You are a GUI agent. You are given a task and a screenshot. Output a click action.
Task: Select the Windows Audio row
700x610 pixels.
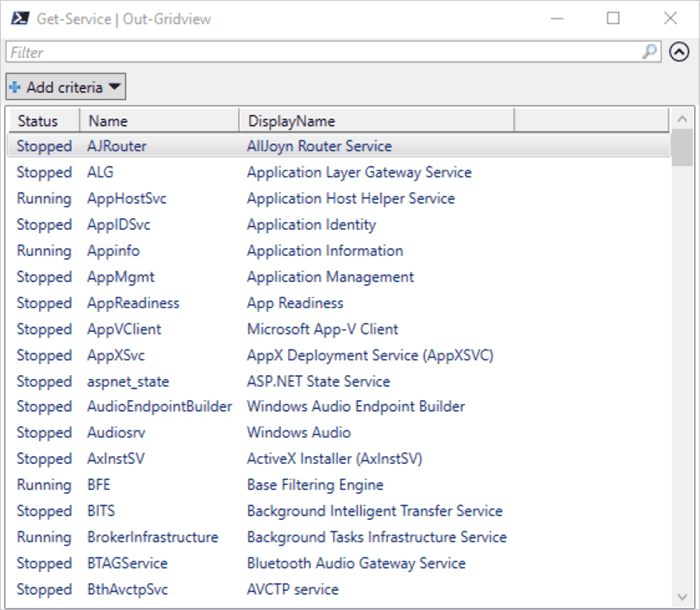pos(339,432)
